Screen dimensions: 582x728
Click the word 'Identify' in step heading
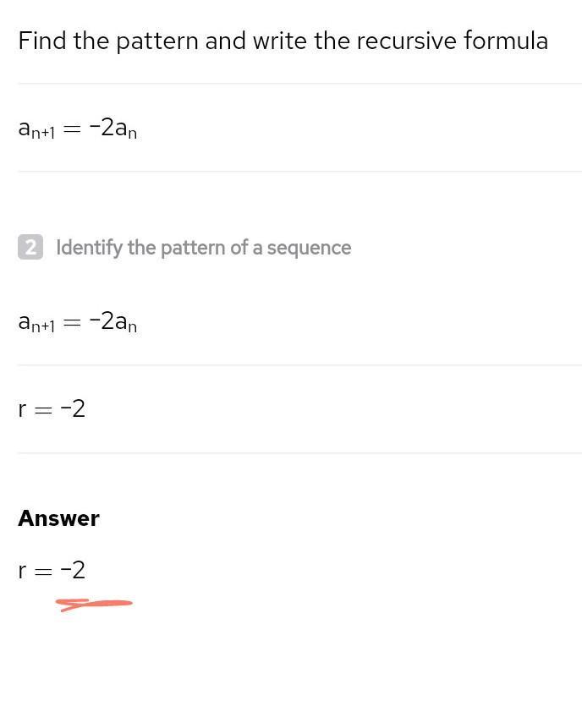(89, 248)
